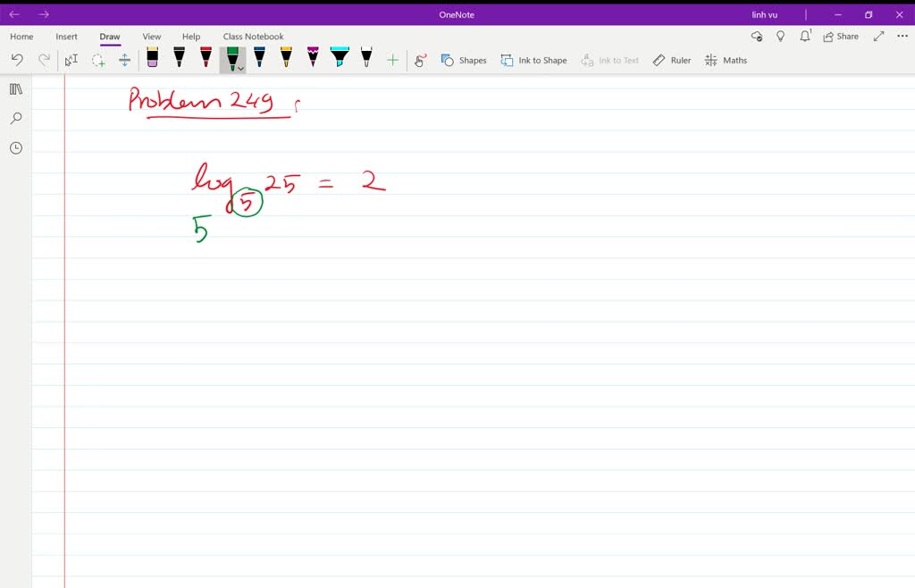The height and width of the screenshot is (588, 915).
Task: Activate Ink to Shape conversion
Action: [x=533, y=60]
